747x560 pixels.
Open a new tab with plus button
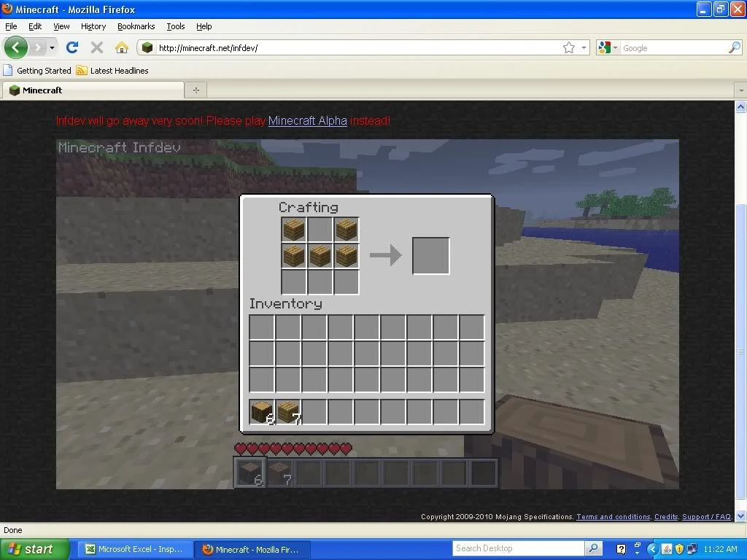point(196,90)
